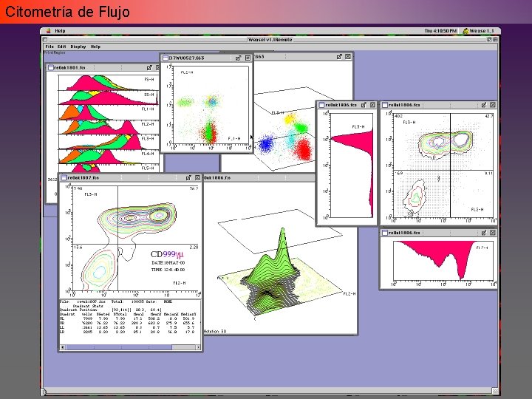Click the FL4-H histogram label
The height and width of the screenshot is (399, 532).
click(148, 154)
